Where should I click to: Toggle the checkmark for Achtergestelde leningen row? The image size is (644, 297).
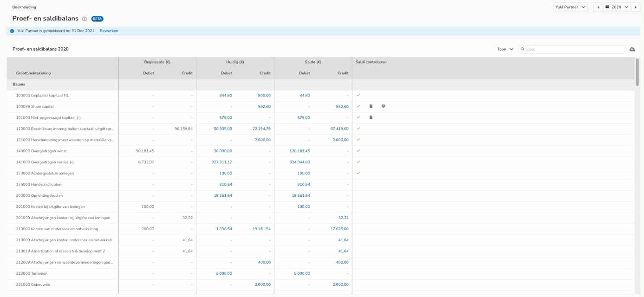click(x=358, y=173)
